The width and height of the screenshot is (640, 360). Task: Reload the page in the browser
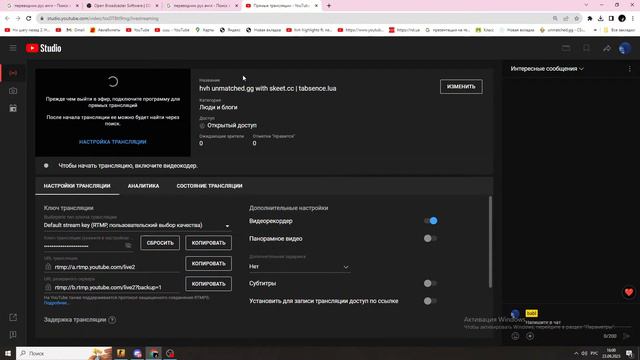pyautogui.click(x=29, y=18)
